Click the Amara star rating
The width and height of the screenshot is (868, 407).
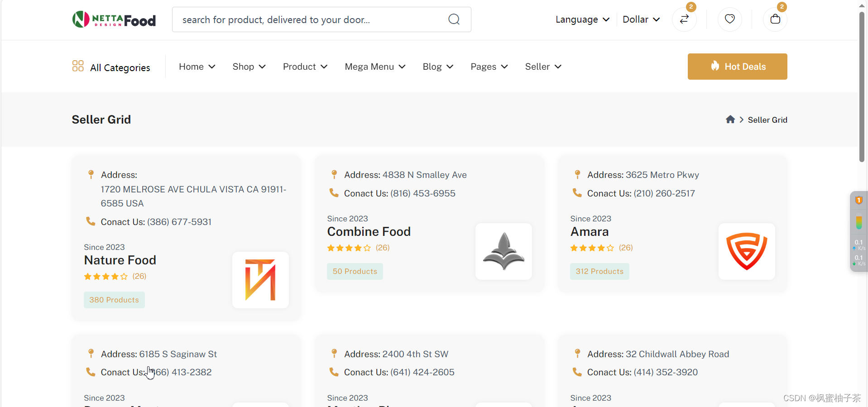(592, 248)
